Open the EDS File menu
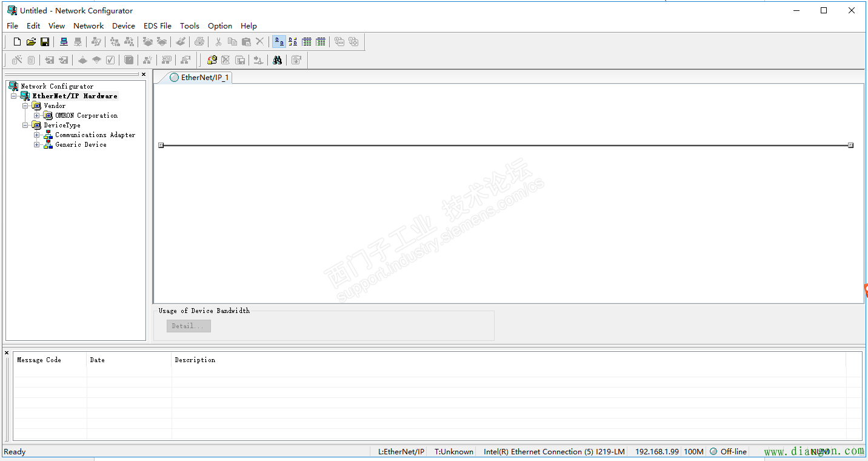 point(157,26)
